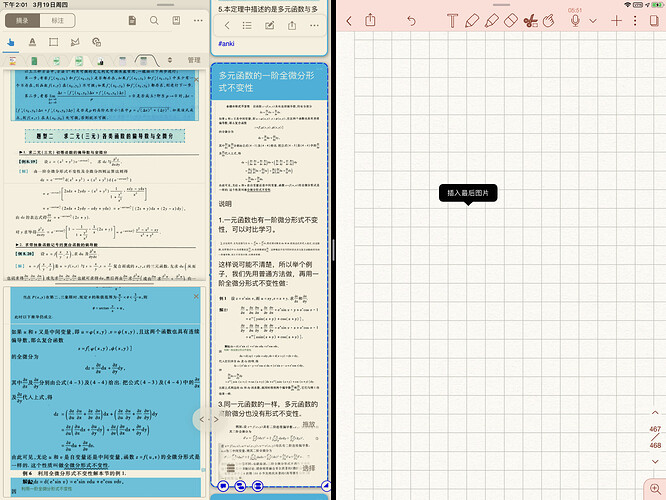Image resolution: width=666 pixels, height=500 pixels.
Task: Select the hand finger tool in Notability
Action: (x=549, y=21)
